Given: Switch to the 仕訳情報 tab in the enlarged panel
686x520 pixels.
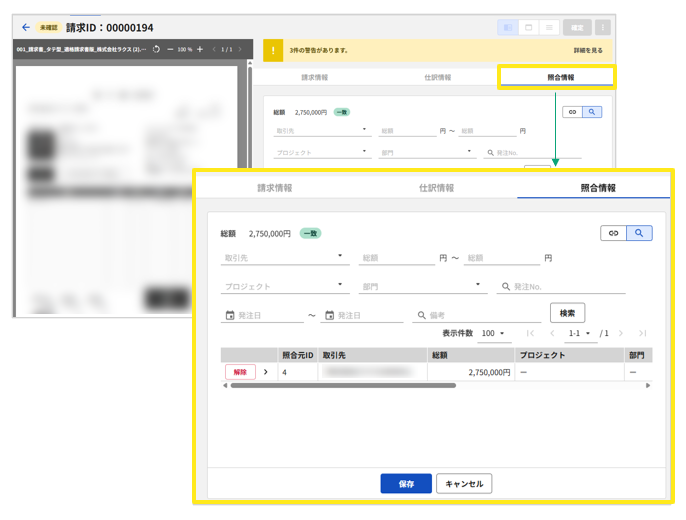Looking at the screenshot, I should [x=436, y=188].
